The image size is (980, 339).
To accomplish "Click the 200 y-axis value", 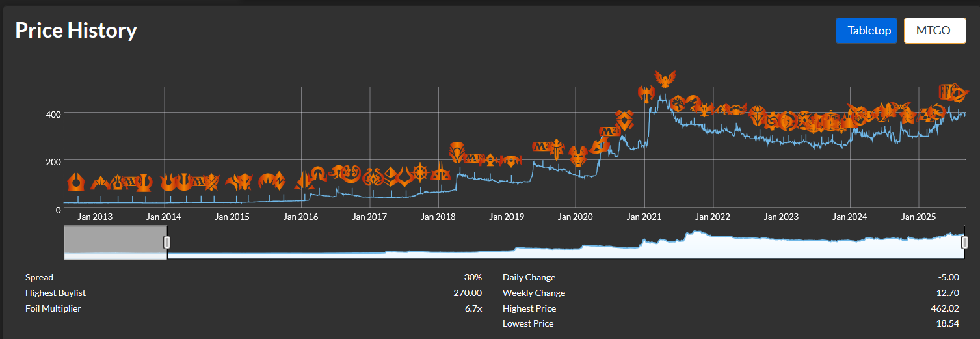I will click(53, 161).
